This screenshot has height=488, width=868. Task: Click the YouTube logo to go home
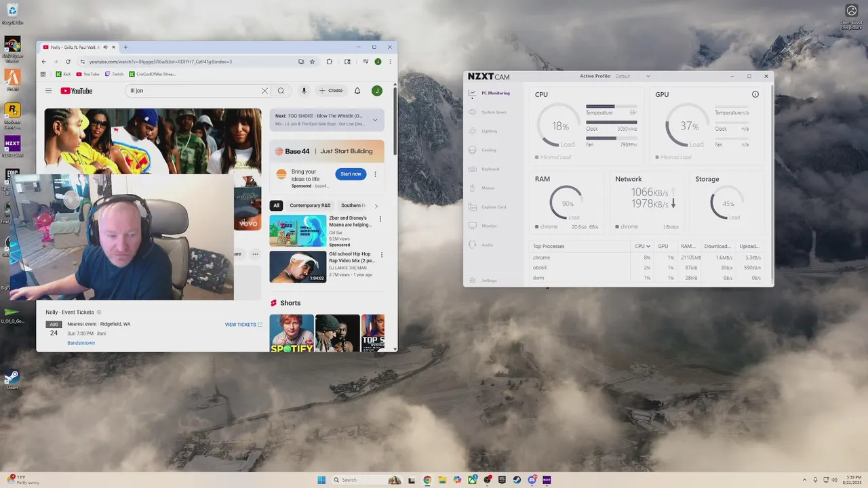point(76,91)
